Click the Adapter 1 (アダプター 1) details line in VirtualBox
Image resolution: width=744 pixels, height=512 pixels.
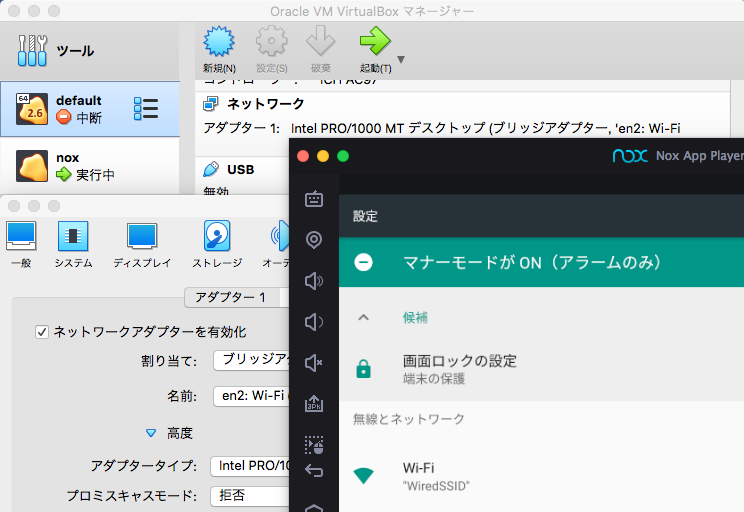coord(442,128)
